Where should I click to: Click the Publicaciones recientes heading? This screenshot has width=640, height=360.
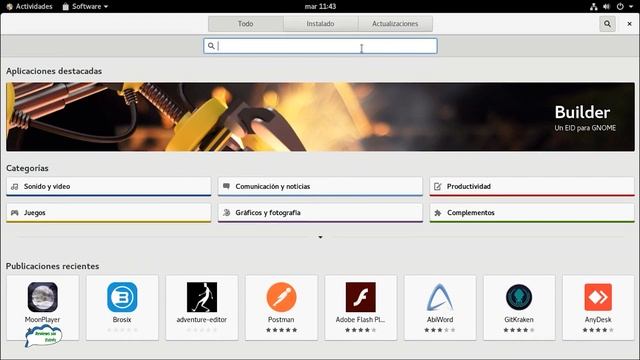(53, 266)
